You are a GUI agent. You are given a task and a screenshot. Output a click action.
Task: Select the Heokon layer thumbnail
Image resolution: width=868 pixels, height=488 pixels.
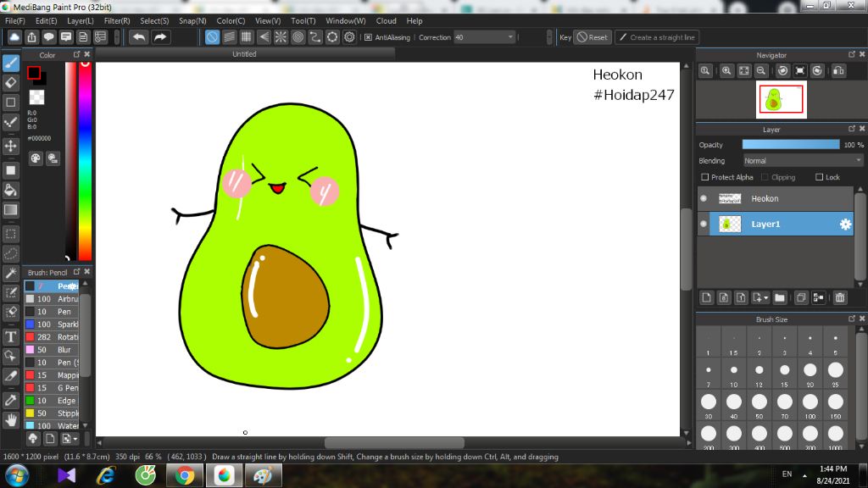[x=730, y=198]
